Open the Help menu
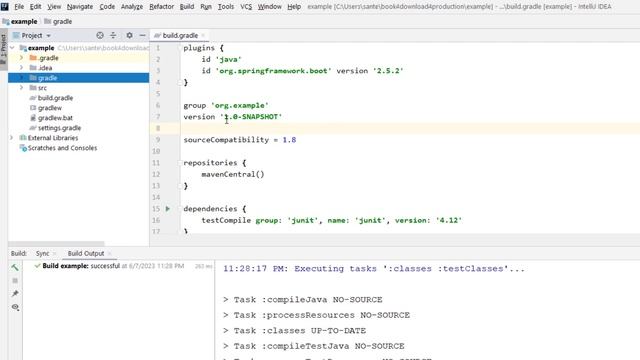 click(294, 7)
